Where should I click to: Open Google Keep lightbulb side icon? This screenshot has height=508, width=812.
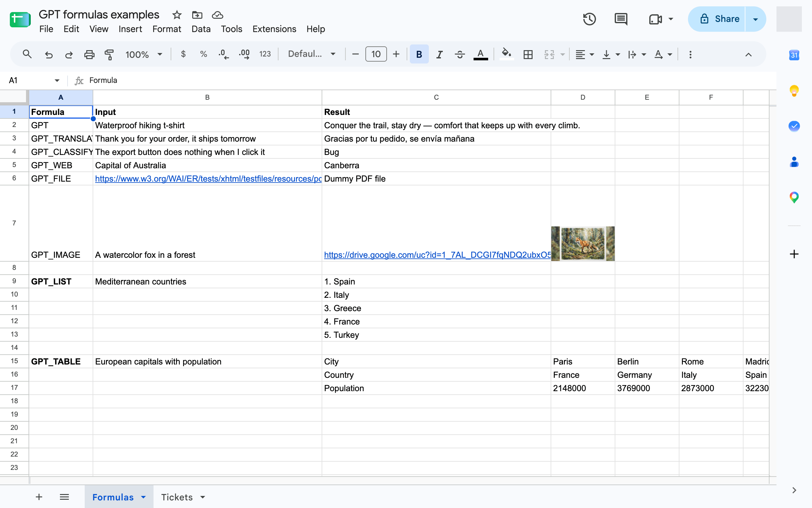point(794,91)
